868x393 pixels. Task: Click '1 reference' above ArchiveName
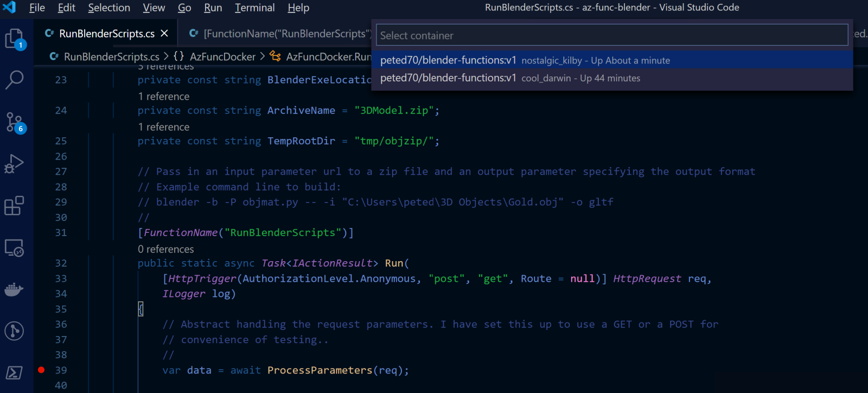click(163, 96)
